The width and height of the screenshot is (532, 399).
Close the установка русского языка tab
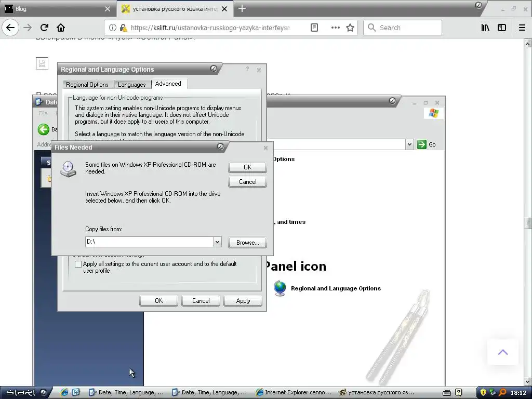[x=224, y=9]
